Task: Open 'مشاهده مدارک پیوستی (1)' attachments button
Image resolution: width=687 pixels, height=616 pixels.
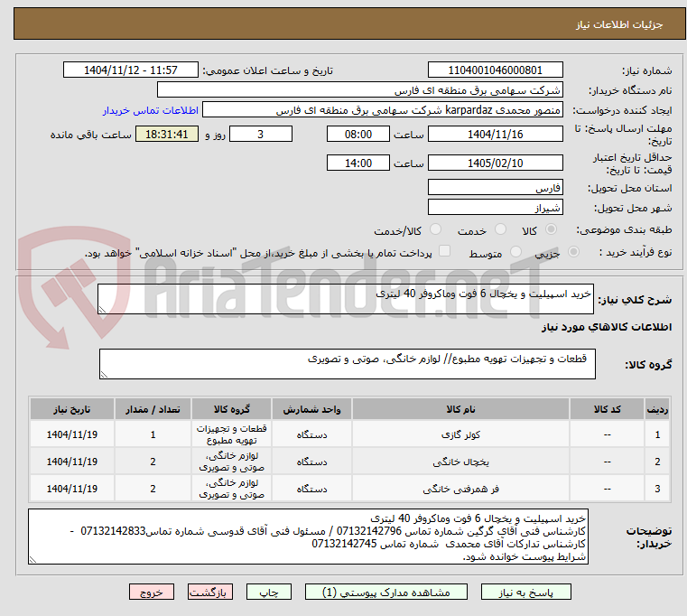Action: (x=386, y=592)
